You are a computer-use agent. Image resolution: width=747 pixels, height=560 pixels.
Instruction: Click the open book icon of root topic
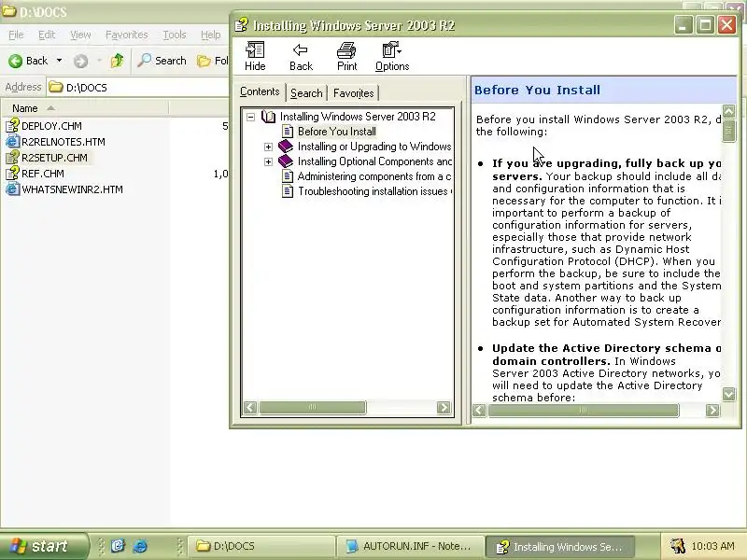click(268, 117)
